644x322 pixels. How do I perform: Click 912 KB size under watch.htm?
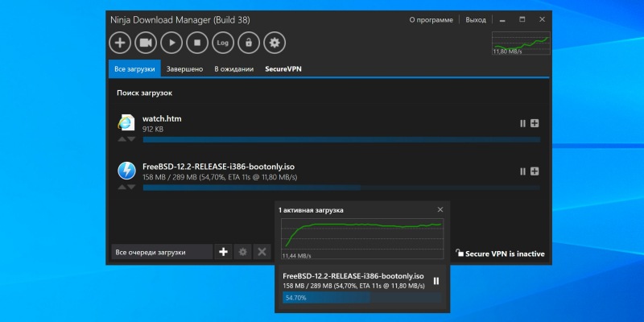point(153,130)
